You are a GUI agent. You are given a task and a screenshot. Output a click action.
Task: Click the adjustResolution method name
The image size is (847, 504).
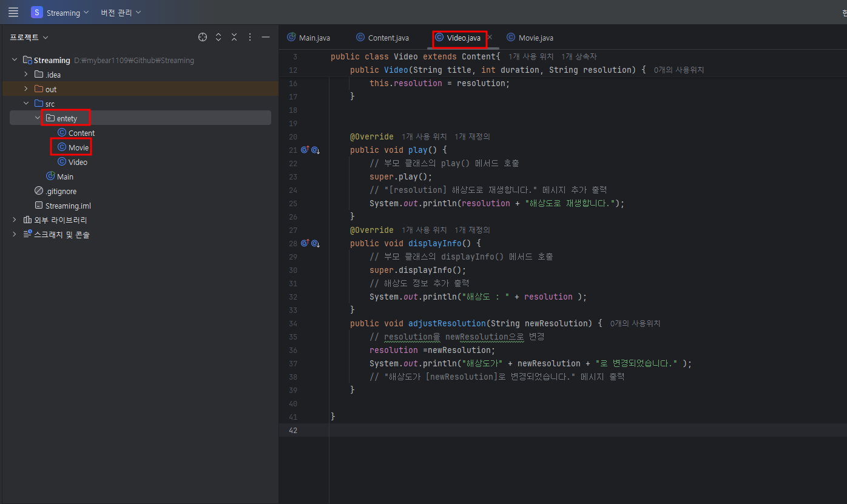(447, 323)
